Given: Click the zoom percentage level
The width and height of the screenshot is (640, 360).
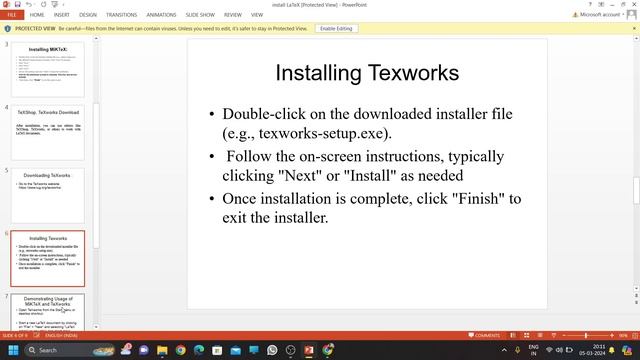Looking at the screenshot, I should 623,336.
